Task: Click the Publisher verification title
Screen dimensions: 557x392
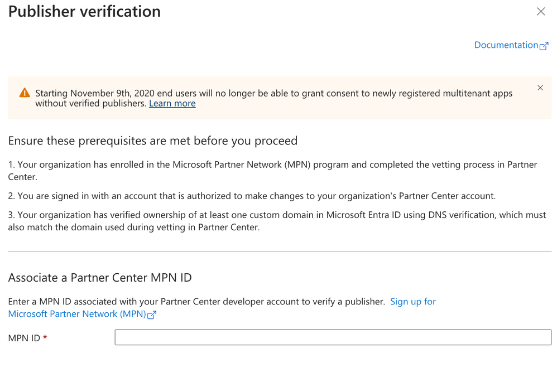Action: coord(84,12)
